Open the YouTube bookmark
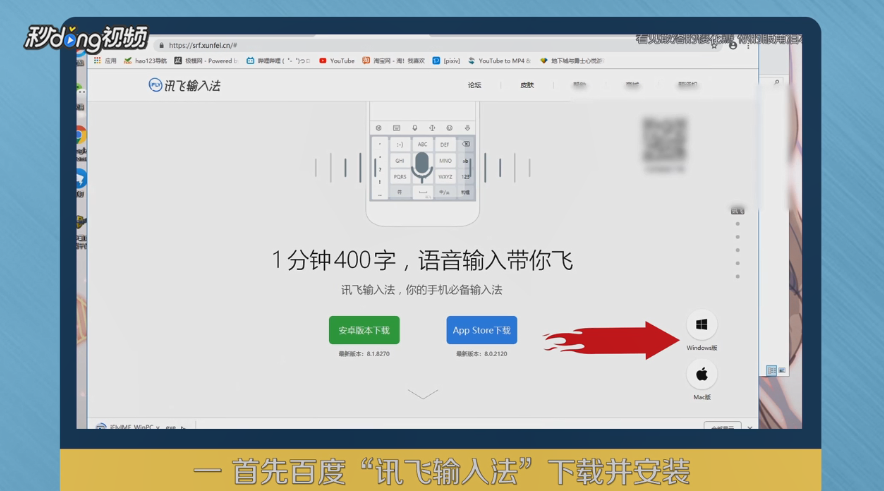Image resolution: width=884 pixels, height=491 pixels. coord(337,60)
